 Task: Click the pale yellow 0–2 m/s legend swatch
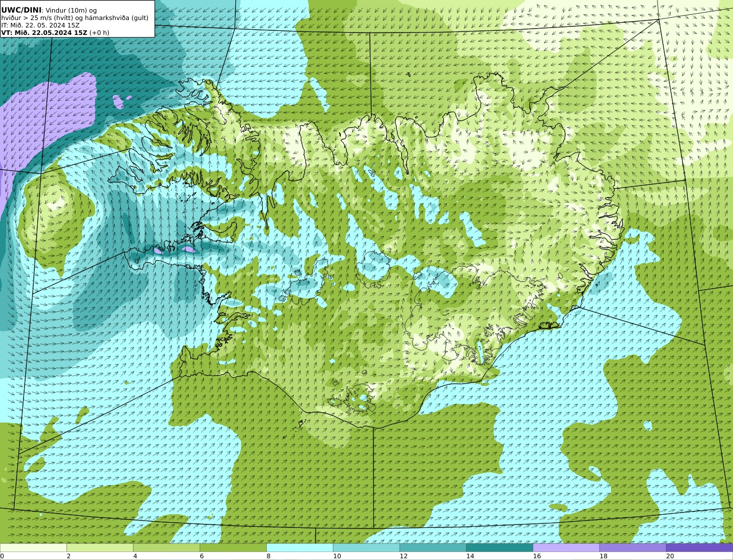pyautogui.click(x=33, y=547)
